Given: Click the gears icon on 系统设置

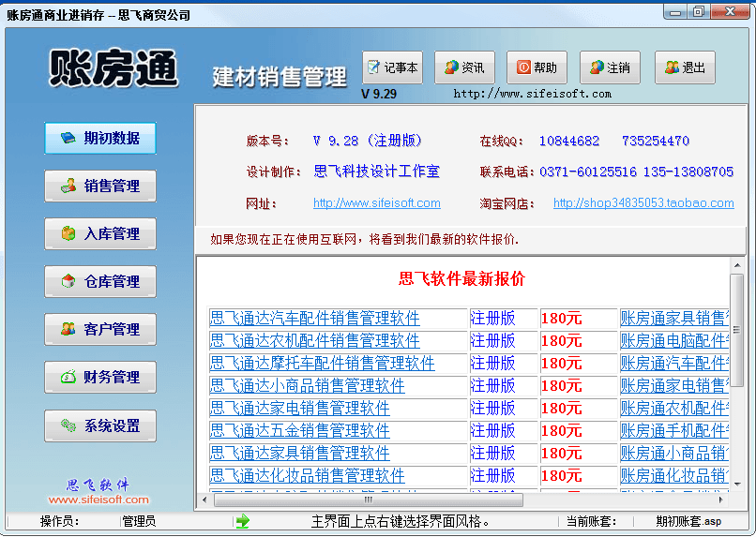Looking at the screenshot, I should click(x=68, y=425).
